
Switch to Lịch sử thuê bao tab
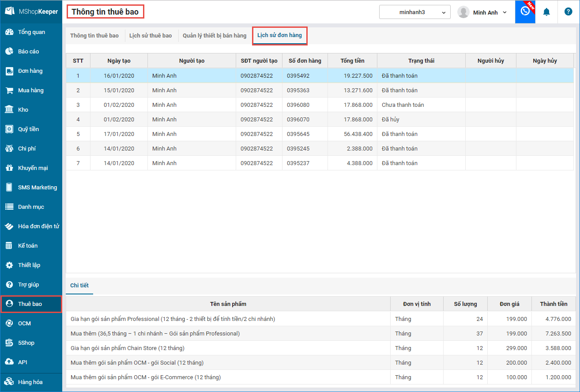click(x=151, y=36)
